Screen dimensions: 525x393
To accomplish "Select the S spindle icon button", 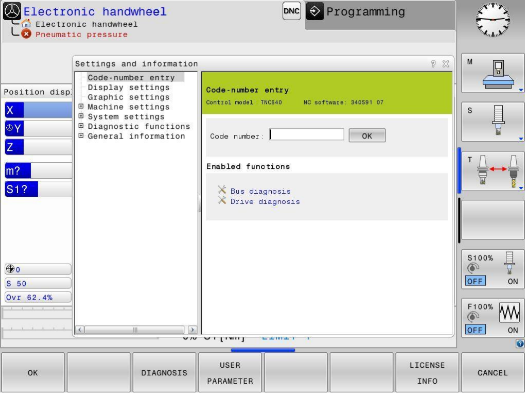I will 493,122.
